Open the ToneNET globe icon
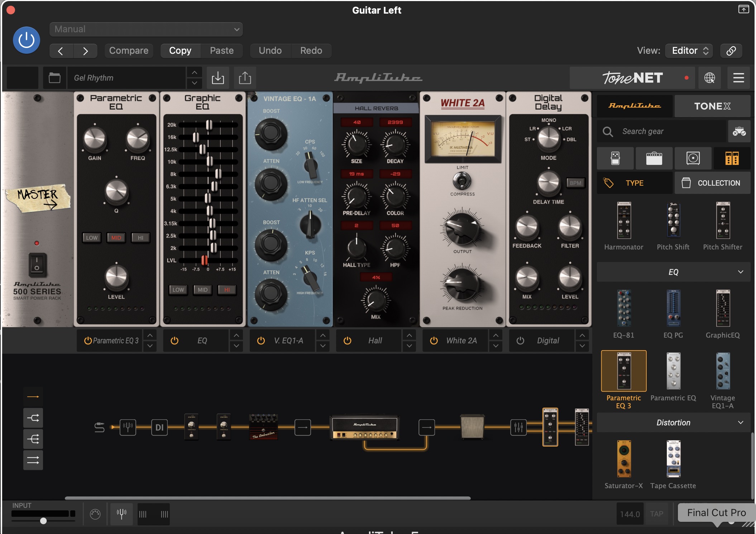Image resolution: width=756 pixels, height=534 pixels. (x=709, y=78)
